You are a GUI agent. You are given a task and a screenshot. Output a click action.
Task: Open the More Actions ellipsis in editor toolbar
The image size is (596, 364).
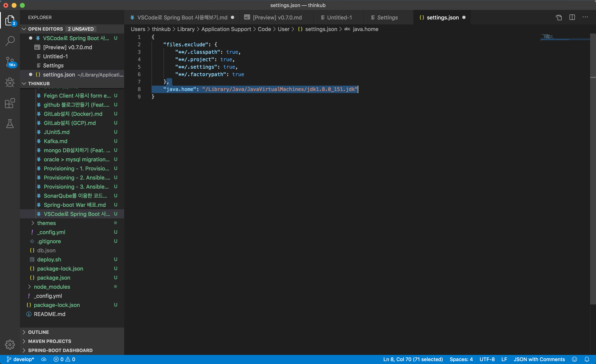coord(585,17)
